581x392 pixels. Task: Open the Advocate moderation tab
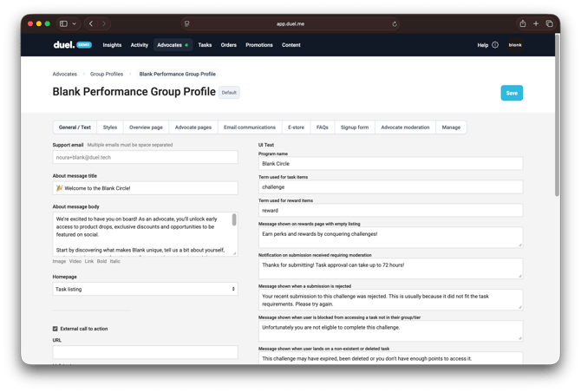[x=405, y=127]
